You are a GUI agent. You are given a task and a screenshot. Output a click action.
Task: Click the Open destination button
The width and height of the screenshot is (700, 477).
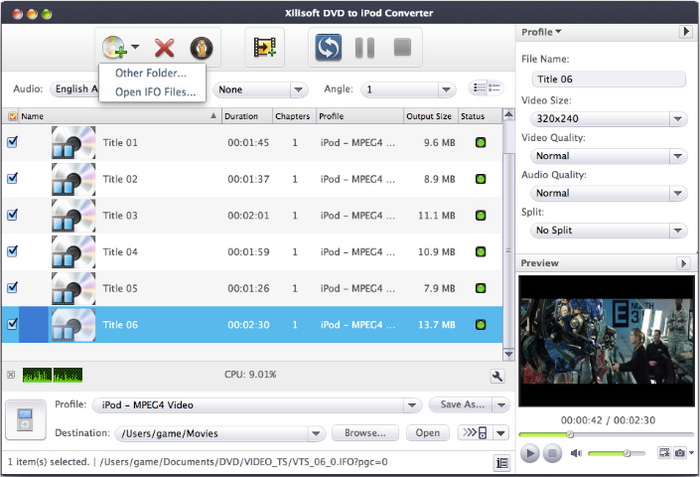(x=427, y=433)
